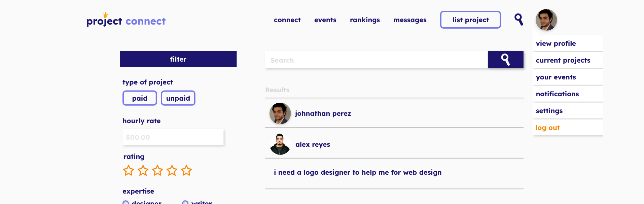Select the first rating star
Viewport: 644px width, 204px height.
pos(129,171)
